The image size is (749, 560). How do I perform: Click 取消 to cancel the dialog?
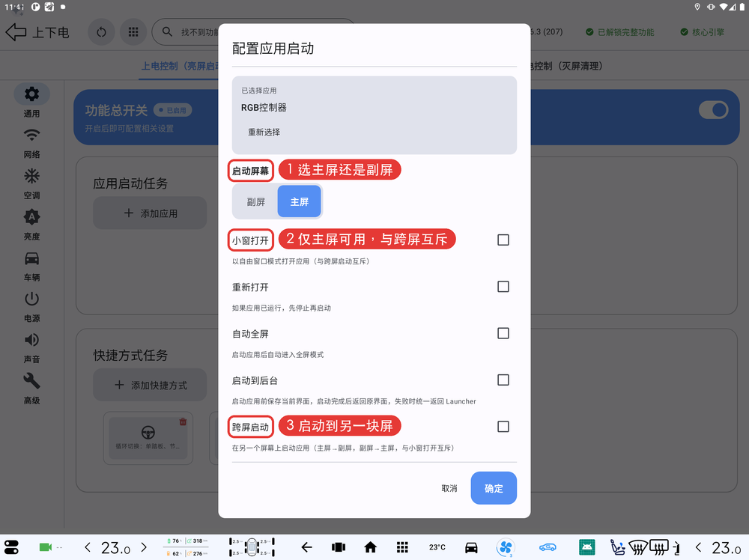coord(449,488)
